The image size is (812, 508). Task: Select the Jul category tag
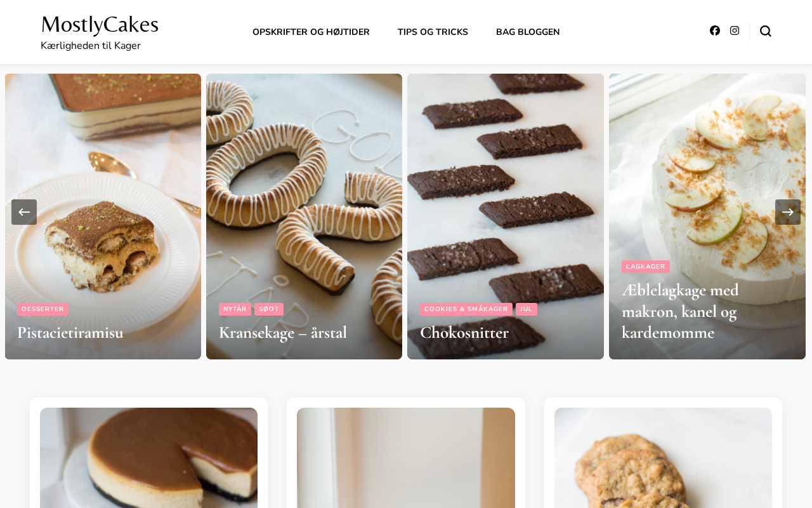pos(527,309)
